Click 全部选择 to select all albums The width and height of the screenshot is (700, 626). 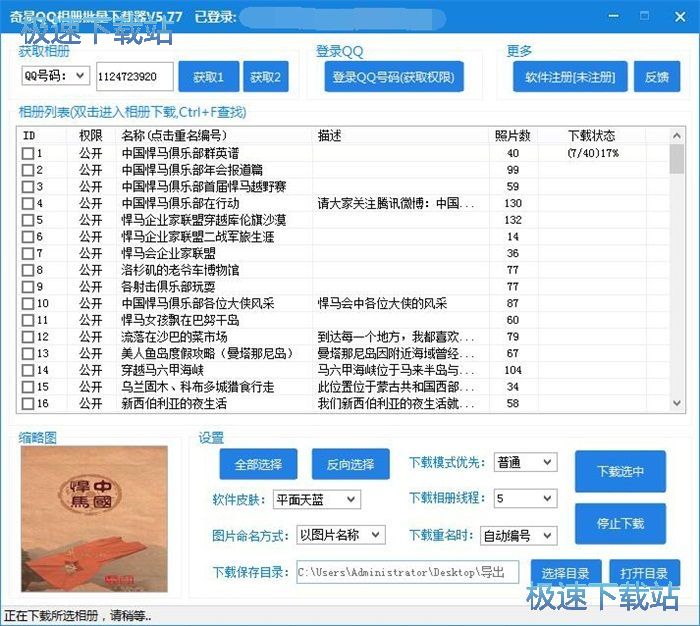pyautogui.click(x=258, y=464)
